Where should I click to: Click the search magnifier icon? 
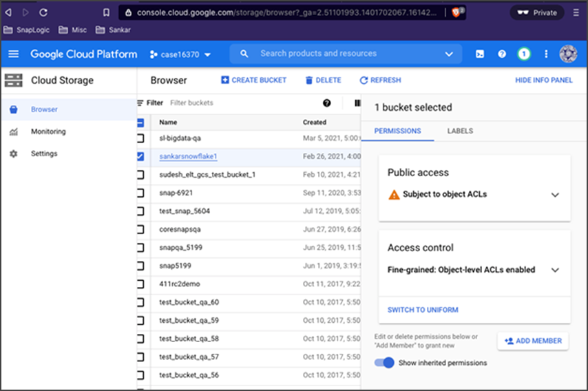click(244, 54)
